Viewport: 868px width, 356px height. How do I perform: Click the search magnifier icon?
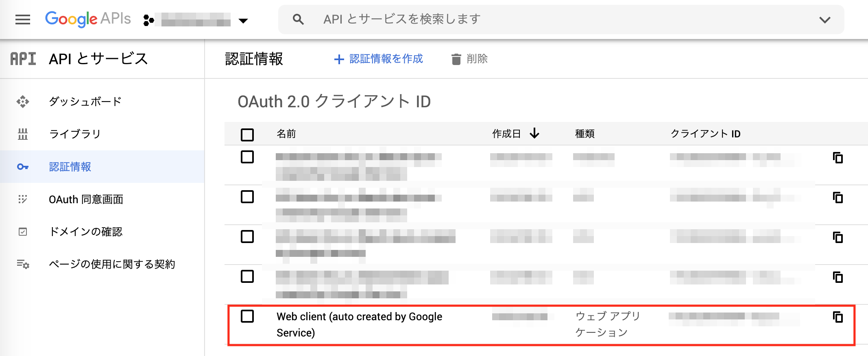298,19
